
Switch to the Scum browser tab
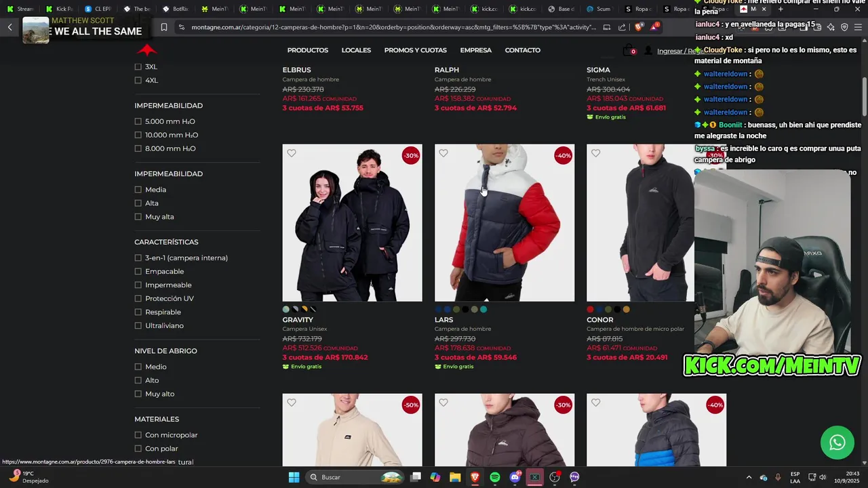599,9
